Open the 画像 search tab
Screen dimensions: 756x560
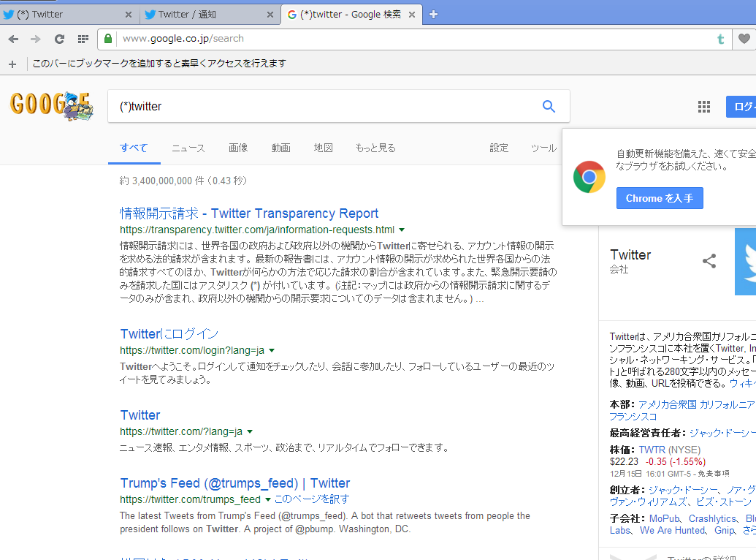(x=238, y=148)
